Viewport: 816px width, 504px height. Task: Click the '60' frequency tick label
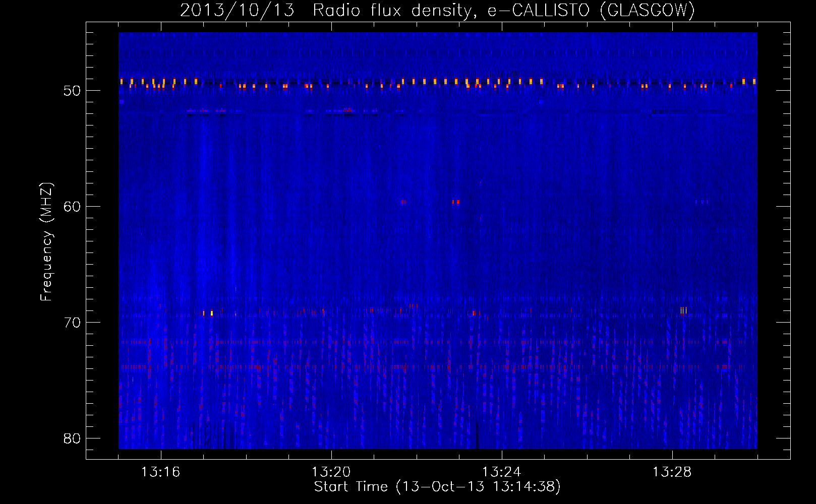click(x=72, y=207)
